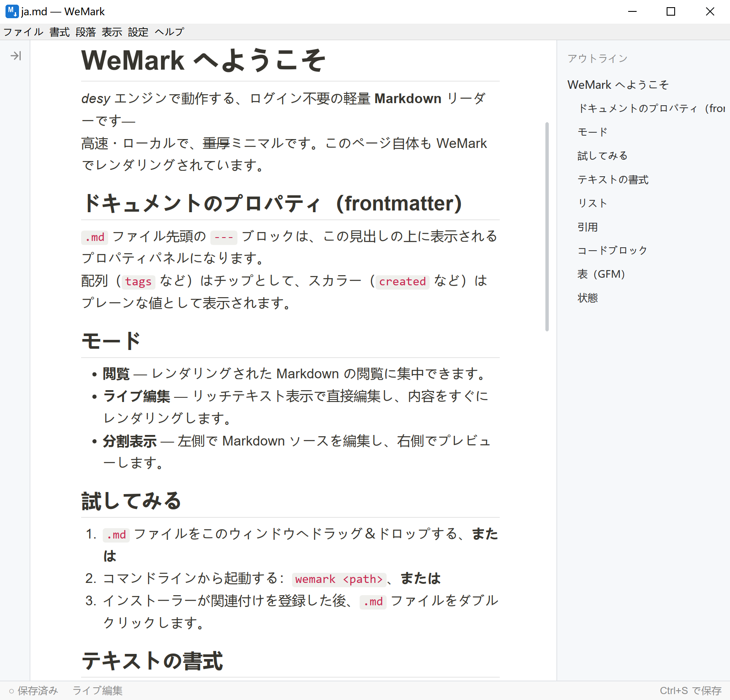Click the inline code 'created'
The height and width of the screenshot is (700, 730).
click(402, 282)
